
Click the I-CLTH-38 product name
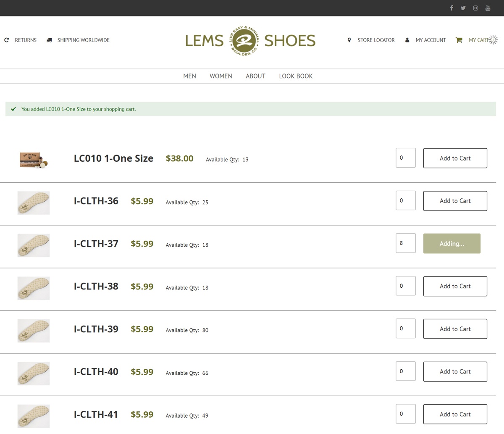coord(96,287)
